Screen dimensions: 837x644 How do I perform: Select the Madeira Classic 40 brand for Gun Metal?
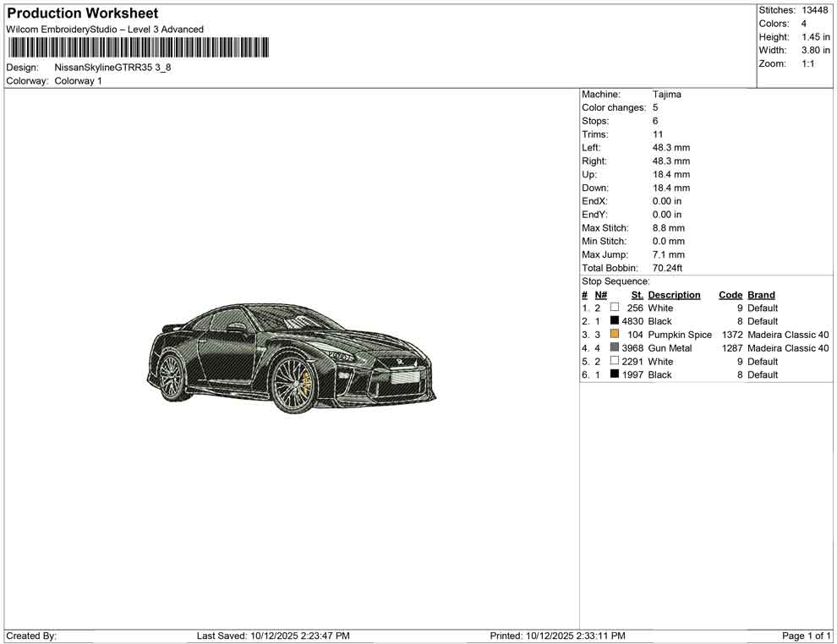(788, 348)
